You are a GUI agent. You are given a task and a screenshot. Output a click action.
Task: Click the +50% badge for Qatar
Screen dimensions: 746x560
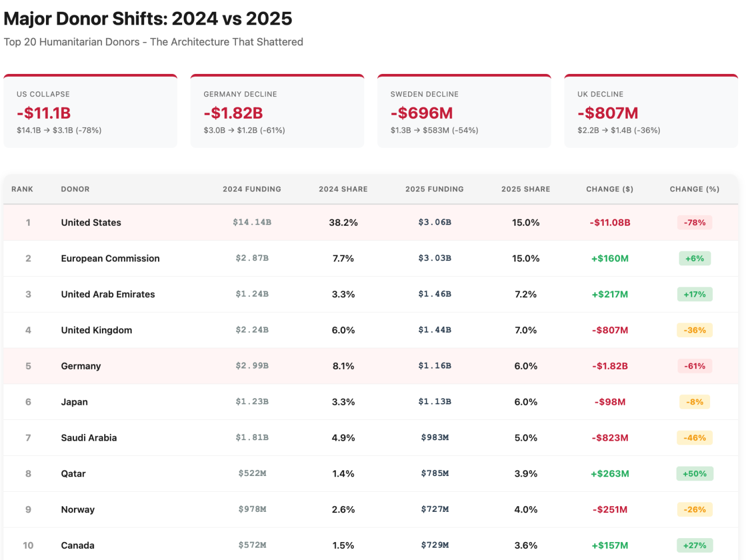694,473
